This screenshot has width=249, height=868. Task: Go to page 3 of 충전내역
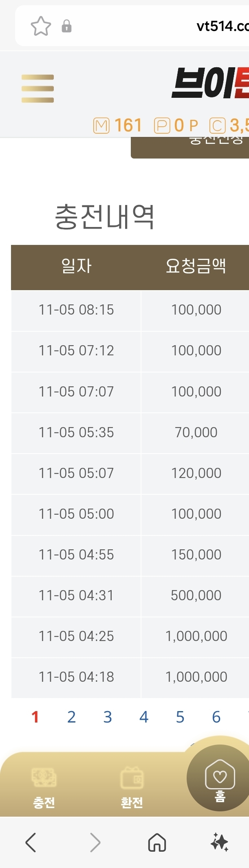pyautogui.click(x=108, y=717)
